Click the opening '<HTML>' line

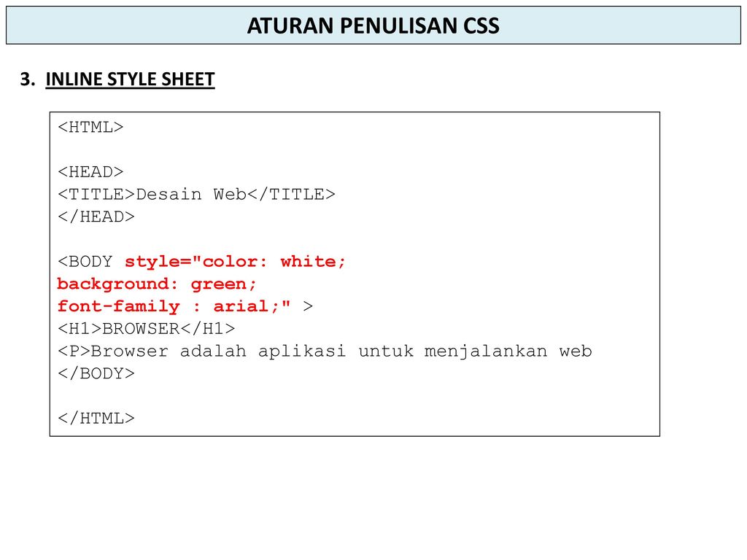(90, 127)
